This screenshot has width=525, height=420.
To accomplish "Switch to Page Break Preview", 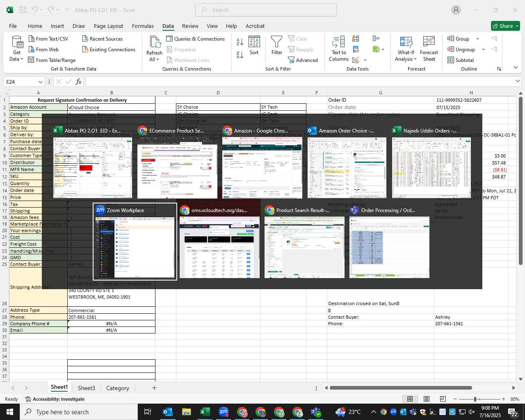I will [x=443, y=399].
